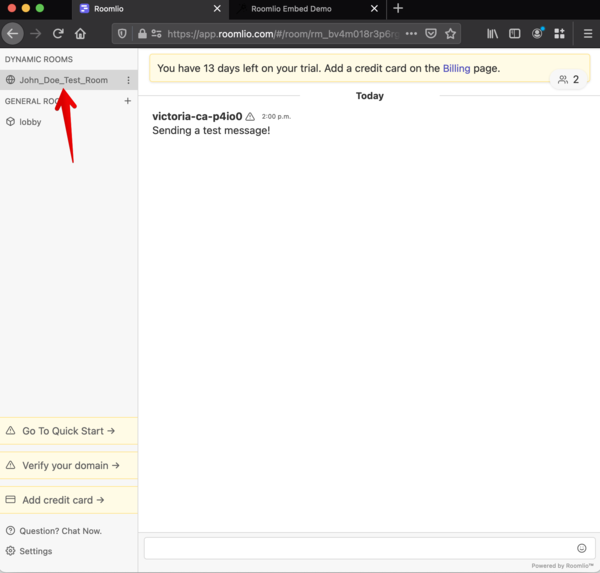Screen dimensions: 600x573
Task: Open John_Doe_Test_Room options menu (three dots)
Action: coord(128,80)
